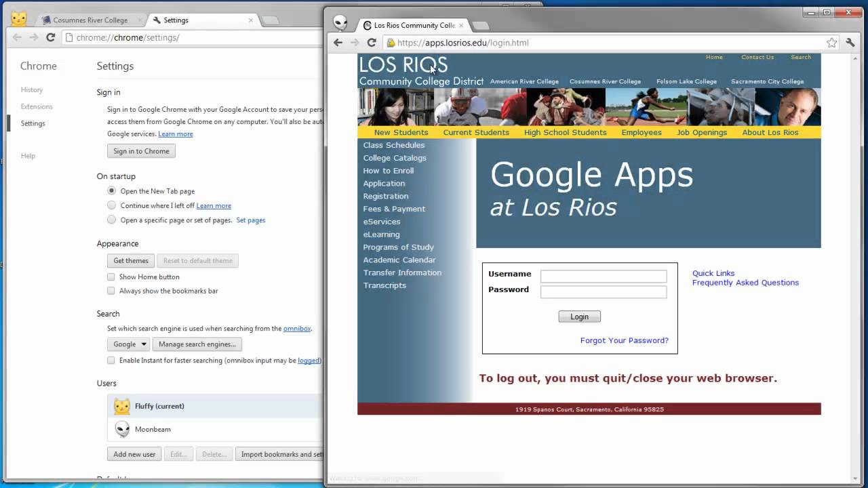Click forward arrow in Los Rios window

[355, 43]
